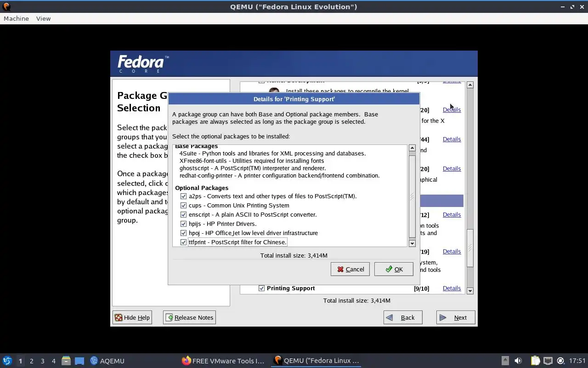This screenshot has width=588, height=368.
Task: Uncheck the a2ps optional package
Action: pyautogui.click(x=184, y=196)
